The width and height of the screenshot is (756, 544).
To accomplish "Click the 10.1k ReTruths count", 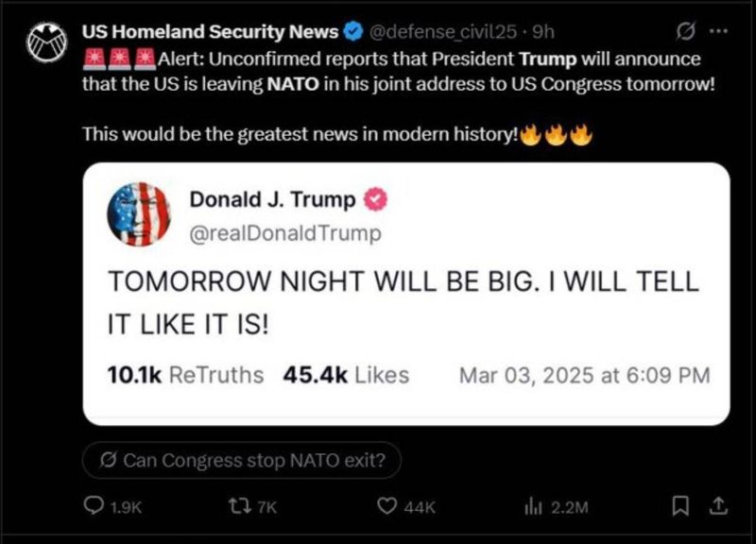I will [x=185, y=375].
